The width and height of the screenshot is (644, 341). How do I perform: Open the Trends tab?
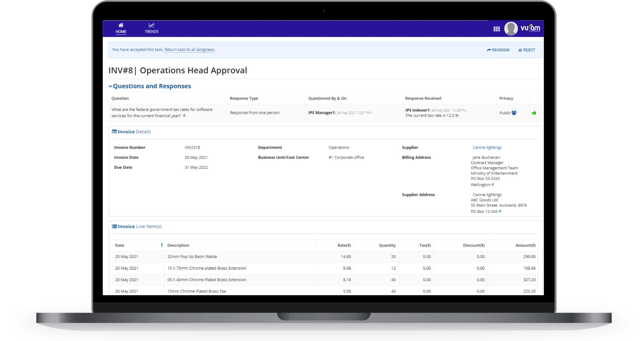pos(152,28)
